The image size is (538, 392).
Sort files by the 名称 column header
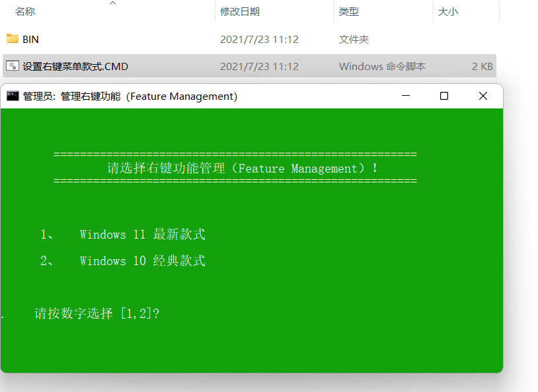(x=25, y=12)
